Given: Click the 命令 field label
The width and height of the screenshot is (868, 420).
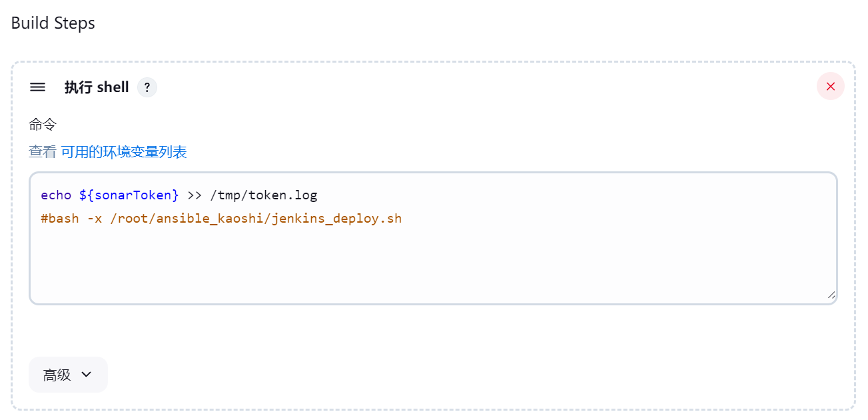Looking at the screenshot, I should pos(43,125).
